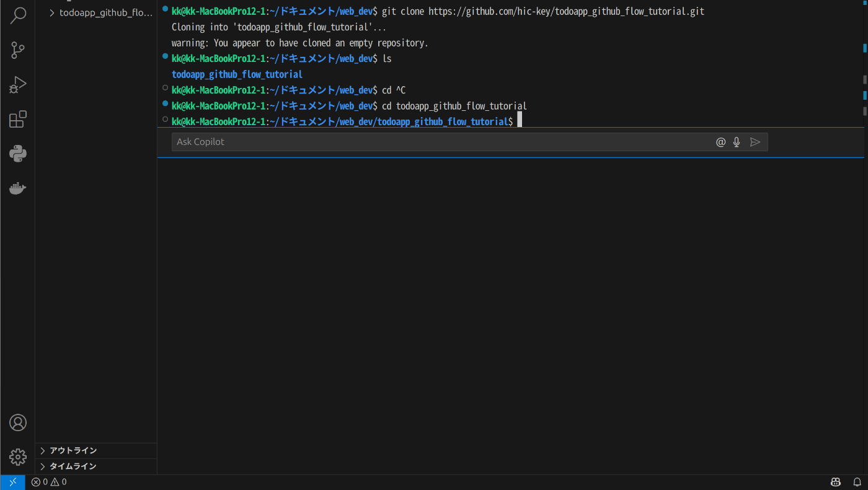Open Copilot status in status bar
The image size is (868, 490).
click(x=836, y=482)
